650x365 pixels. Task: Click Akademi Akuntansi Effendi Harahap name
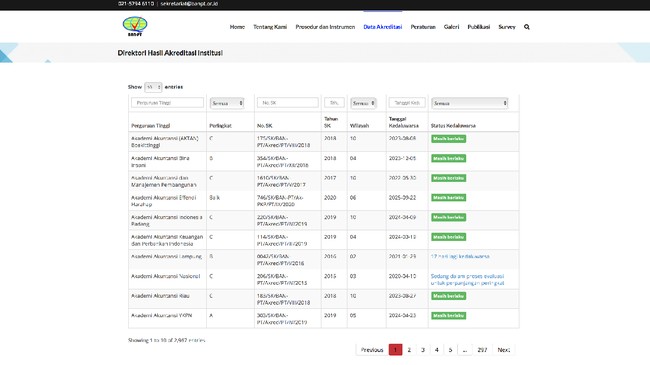point(163,201)
